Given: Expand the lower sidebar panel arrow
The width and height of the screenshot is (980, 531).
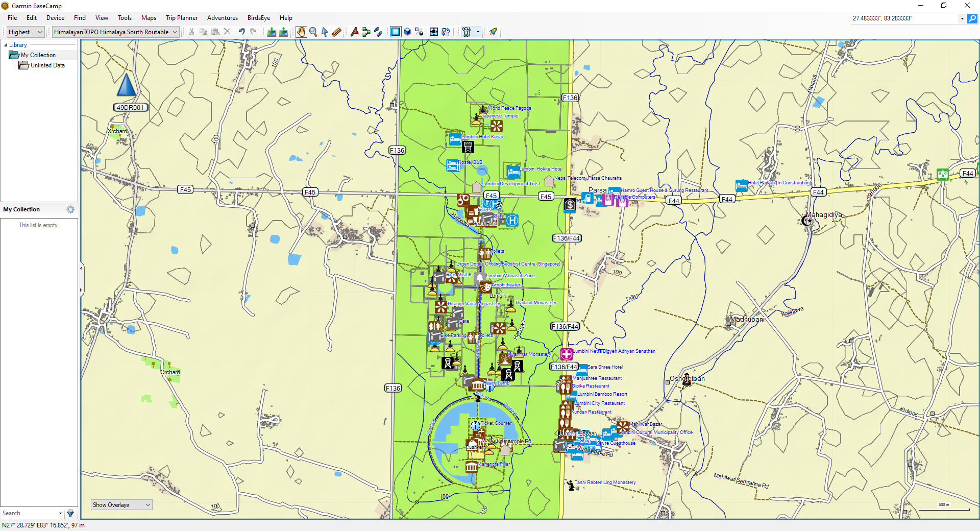Looking at the screenshot, I should point(81,291).
